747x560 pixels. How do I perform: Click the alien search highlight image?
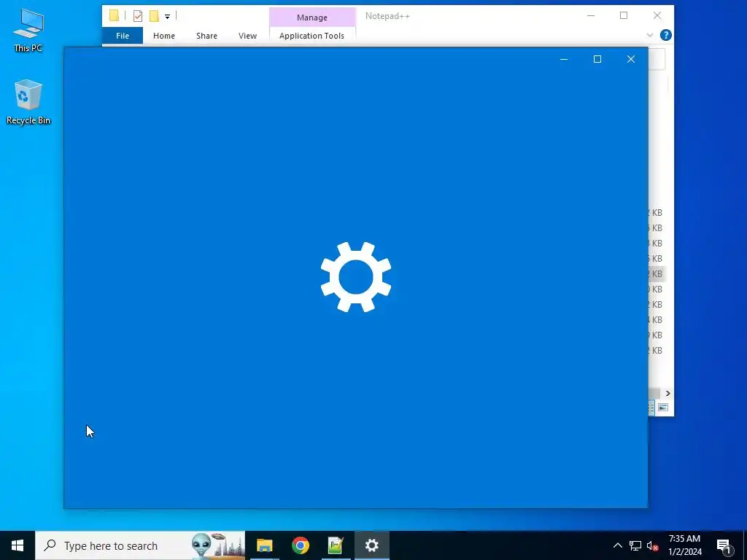(217, 545)
